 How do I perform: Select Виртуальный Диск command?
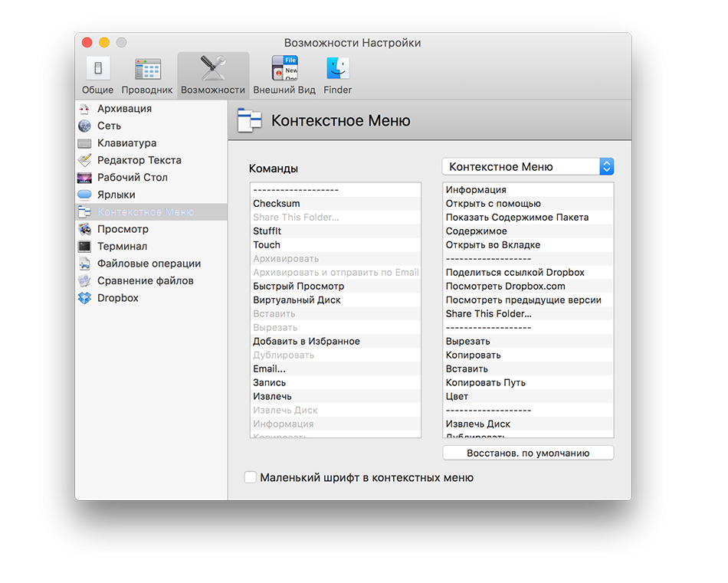point(335,300)
